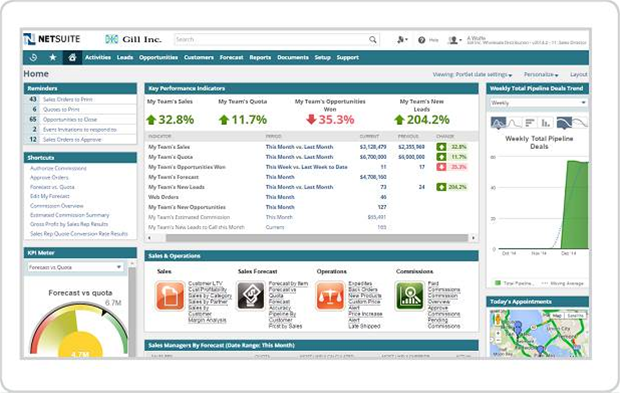Switch to Satellite view on appointments map
Image resolution: width=620 pixels, height=393 pixels.
[x=575, y=316]
